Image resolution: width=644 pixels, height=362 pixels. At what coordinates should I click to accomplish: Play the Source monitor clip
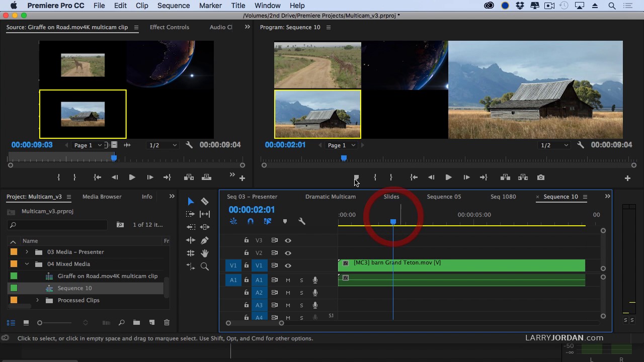click(132, 177)
